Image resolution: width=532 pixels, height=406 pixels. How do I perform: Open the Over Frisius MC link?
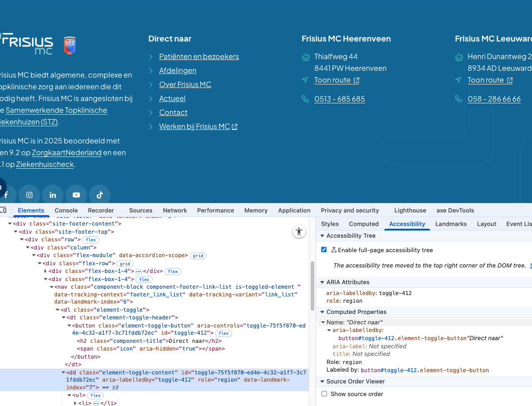click(x=185, y=84)
